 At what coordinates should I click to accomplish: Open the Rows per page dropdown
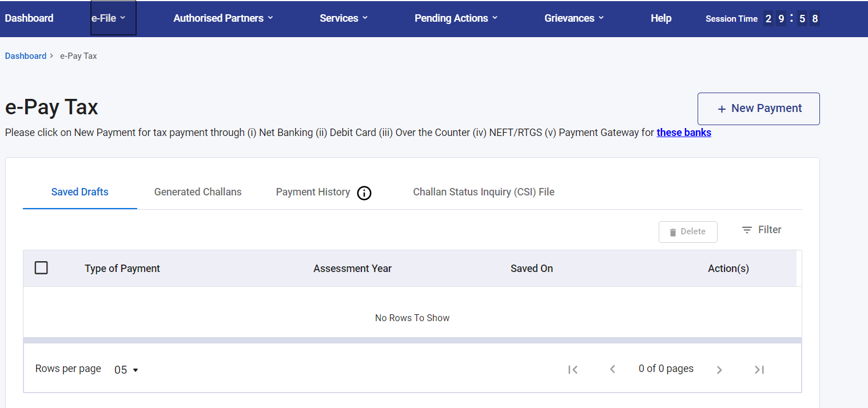click(x=126, y=370)
